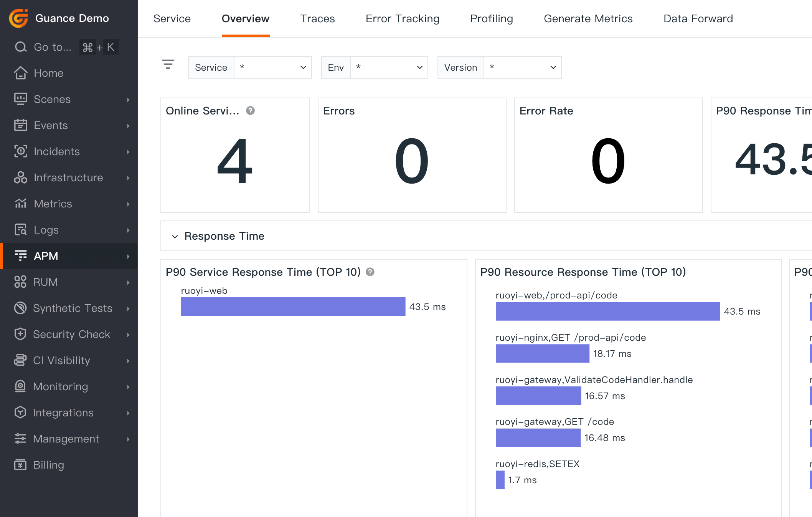Open the Error Tracking tab
This screenshot has height=517, width=812.
(x=402, y=18)
